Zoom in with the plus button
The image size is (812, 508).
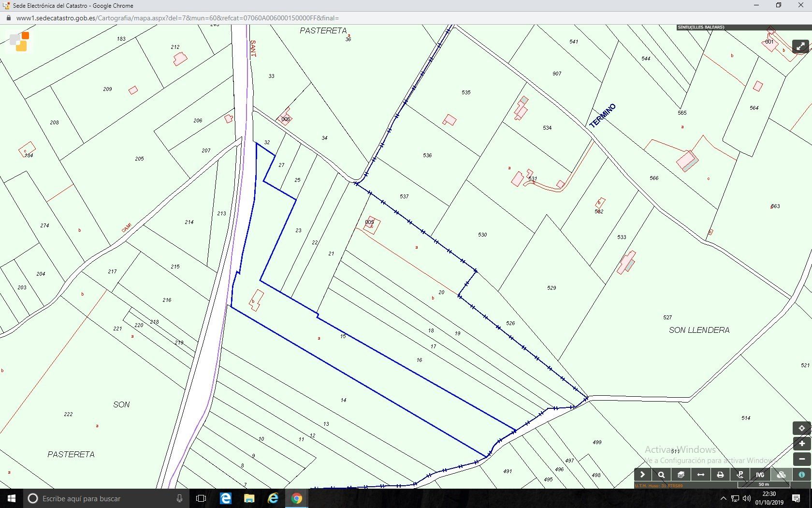coord(801,444)
